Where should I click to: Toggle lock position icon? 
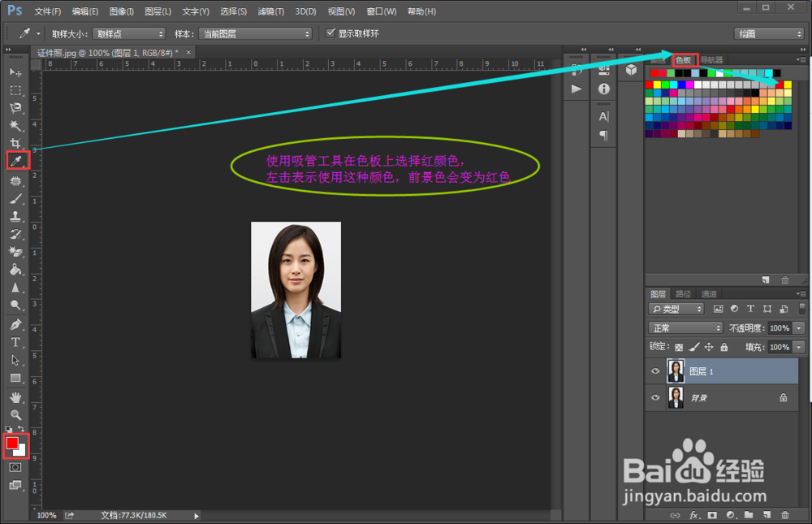(x=709, y=347)
